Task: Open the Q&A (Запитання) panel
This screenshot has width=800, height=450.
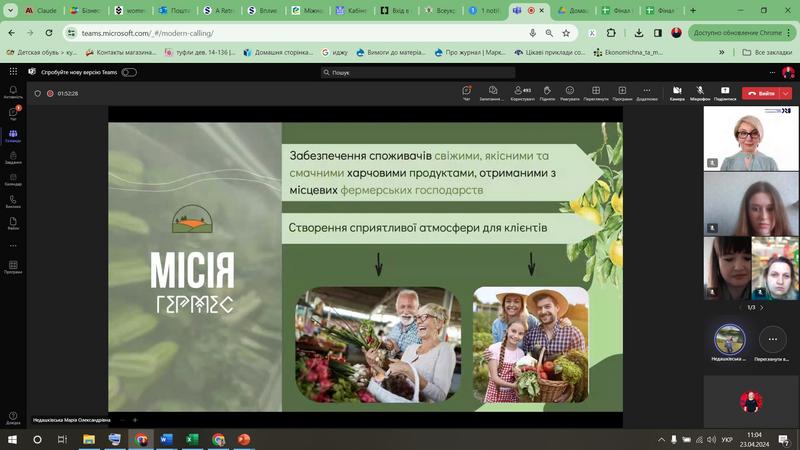Action: tap(492, 93)
